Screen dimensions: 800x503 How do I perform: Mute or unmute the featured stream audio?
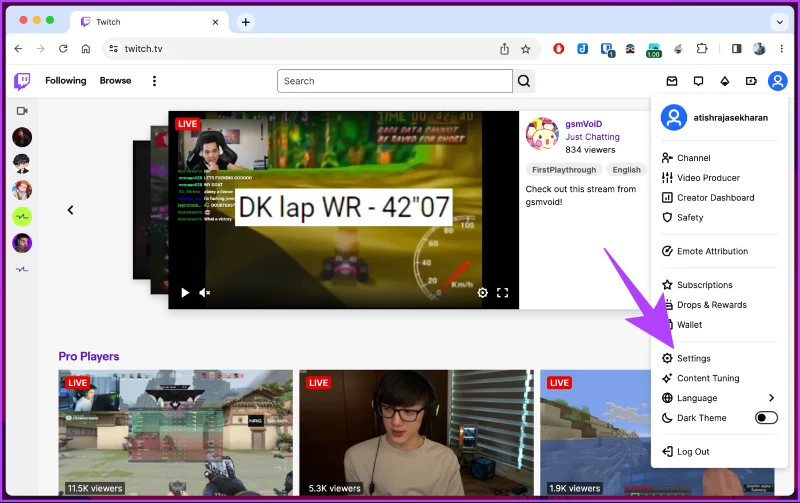[205, 293]
